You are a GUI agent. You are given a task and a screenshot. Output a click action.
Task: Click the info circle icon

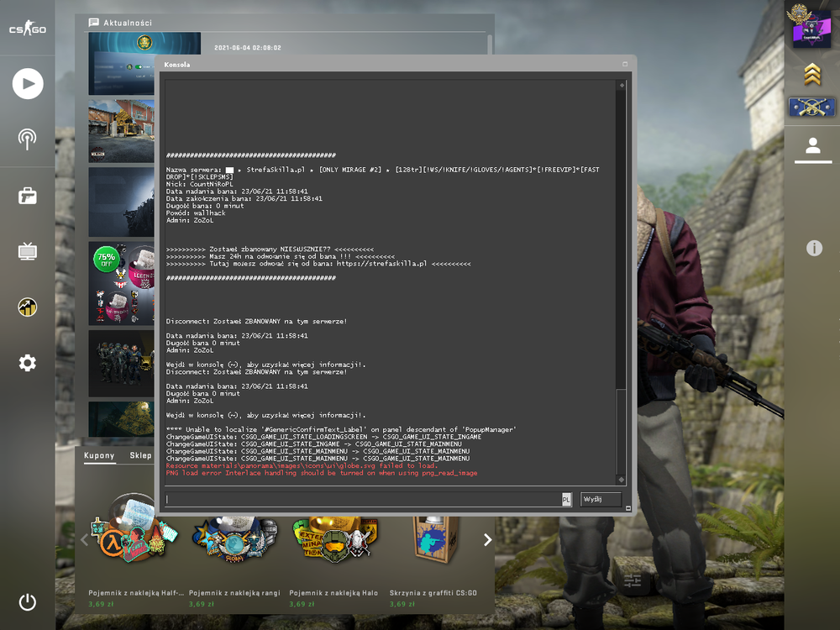coord(814,248)
